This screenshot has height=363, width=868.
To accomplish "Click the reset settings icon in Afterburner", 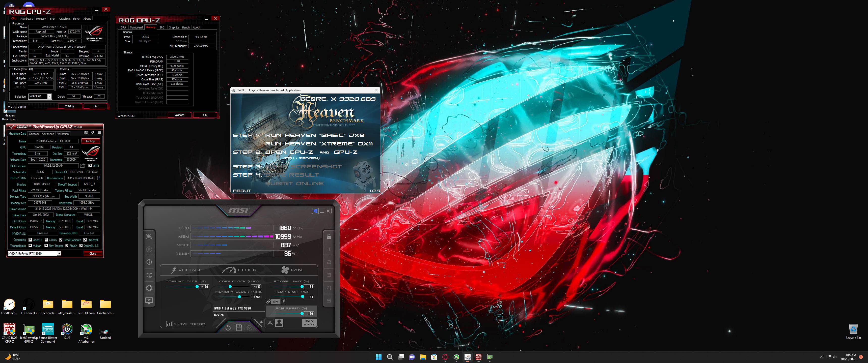I will tap(228, 328).
